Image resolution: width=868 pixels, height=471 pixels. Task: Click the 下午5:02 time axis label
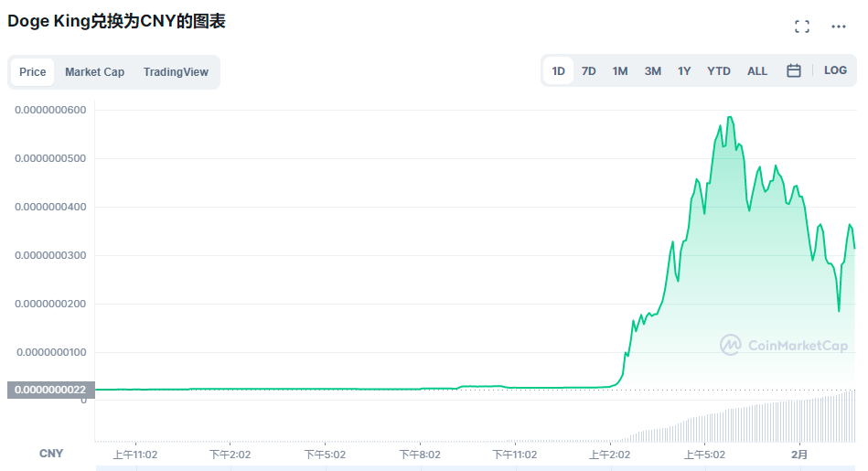point(326,454)
